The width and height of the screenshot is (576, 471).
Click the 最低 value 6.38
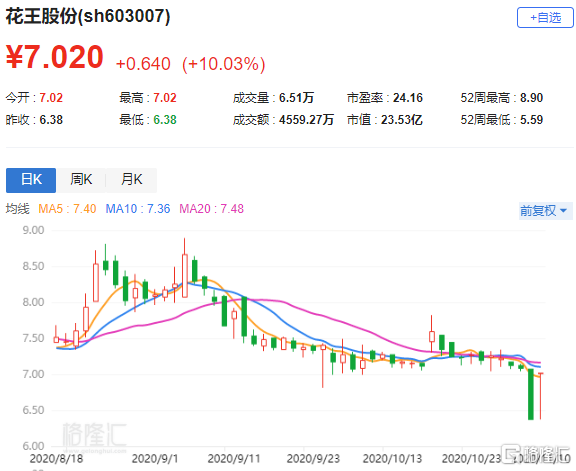(x=165, y=120)
